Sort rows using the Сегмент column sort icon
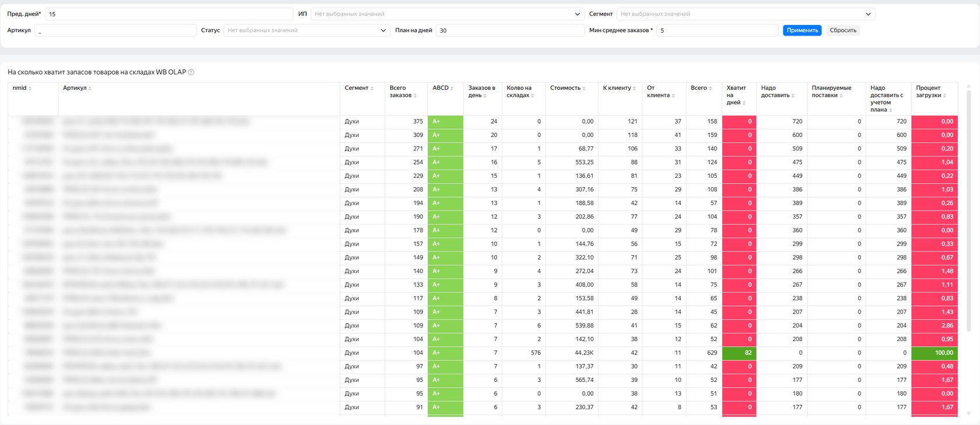980x425 pixels. [x=372, y=89]
